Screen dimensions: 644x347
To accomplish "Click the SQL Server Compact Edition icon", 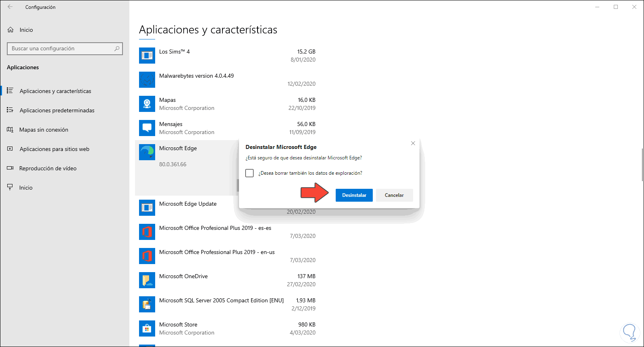I will 147,304.
